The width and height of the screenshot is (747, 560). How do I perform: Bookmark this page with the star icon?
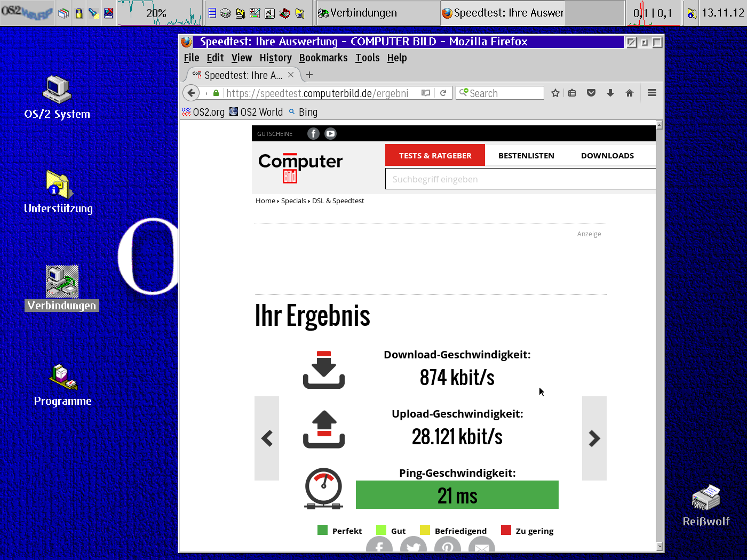click(x=555, y=93)
